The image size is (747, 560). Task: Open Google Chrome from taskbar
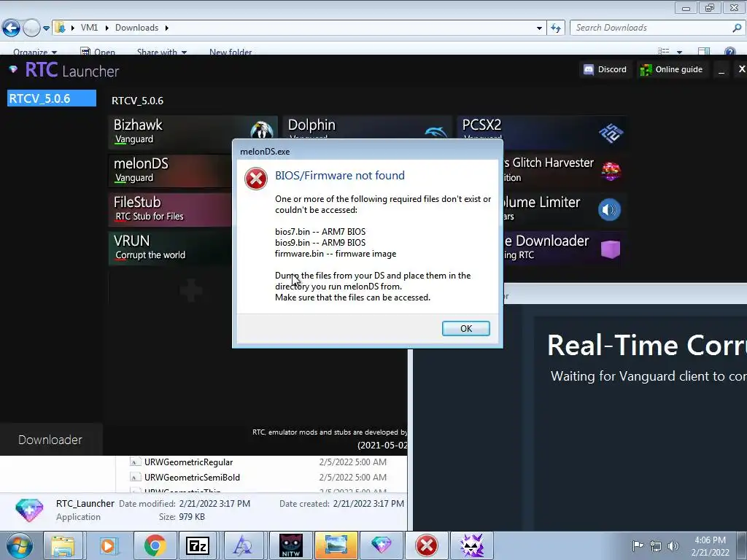point(155,545)
